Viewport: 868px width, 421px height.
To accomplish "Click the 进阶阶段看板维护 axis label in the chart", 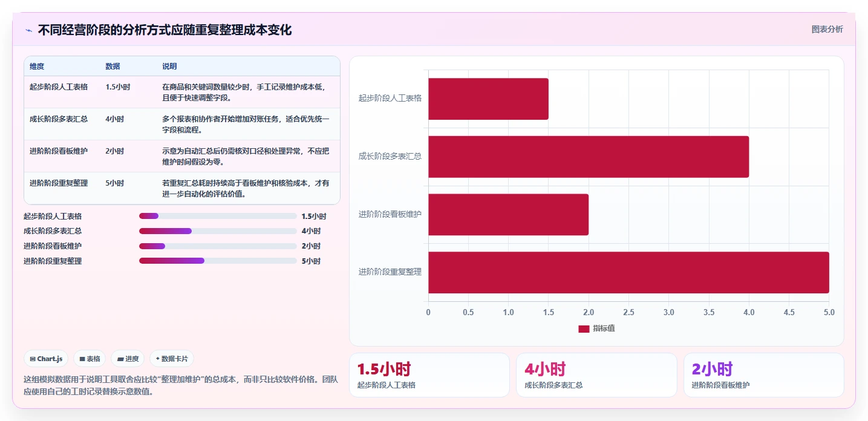I will [x=390, y=215].
